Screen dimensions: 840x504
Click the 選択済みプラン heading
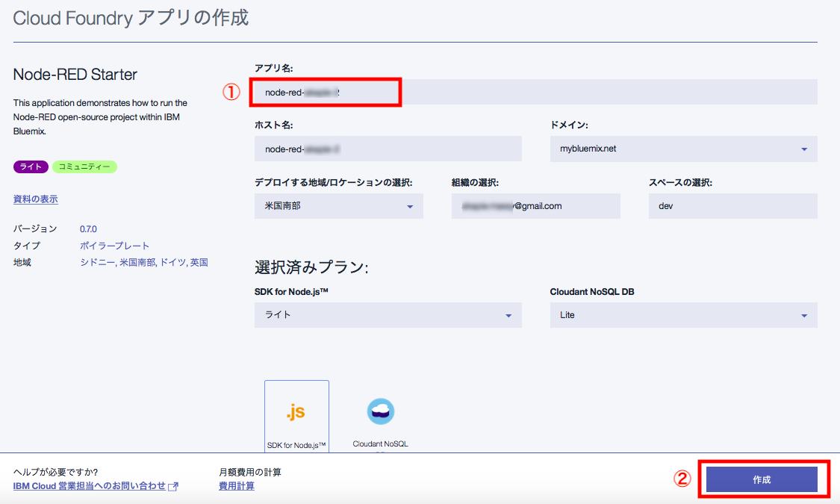(311, 267)
